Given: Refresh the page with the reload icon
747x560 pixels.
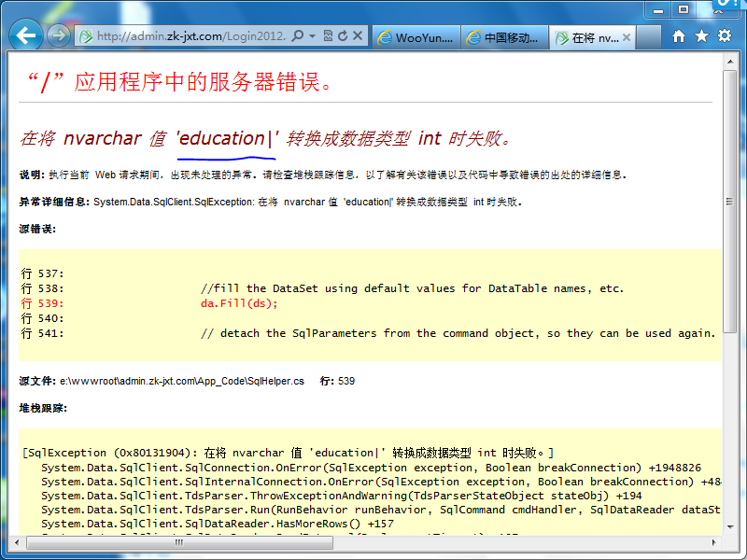Looking at the screenshot, I should 343,35.
